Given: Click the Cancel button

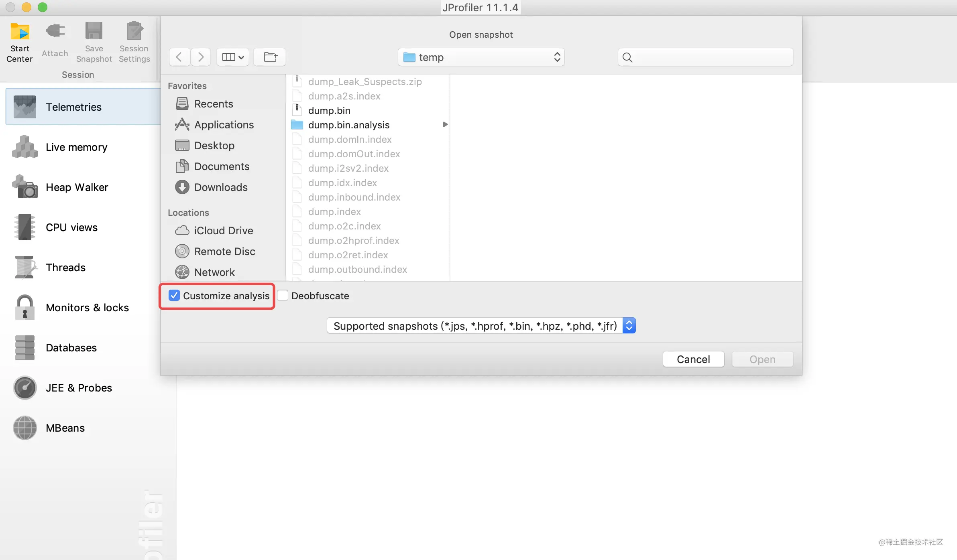Looking at the screenshot, I should pyautogui.click(x=693, y=359).
